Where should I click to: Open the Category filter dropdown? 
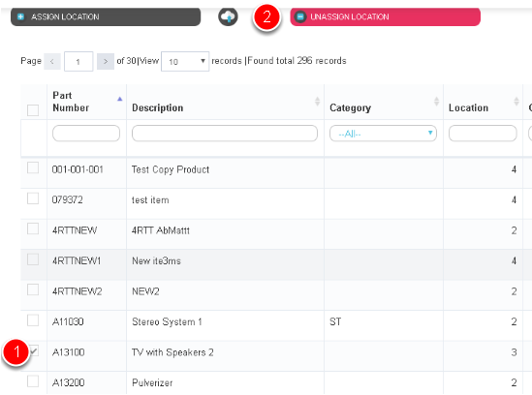tap(383, 134)
